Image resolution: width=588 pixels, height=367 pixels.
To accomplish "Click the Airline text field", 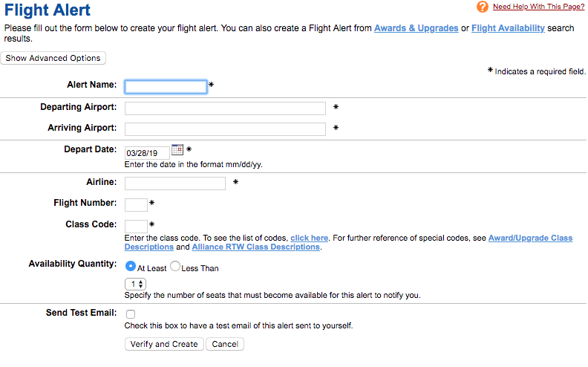I will [175, 183].
